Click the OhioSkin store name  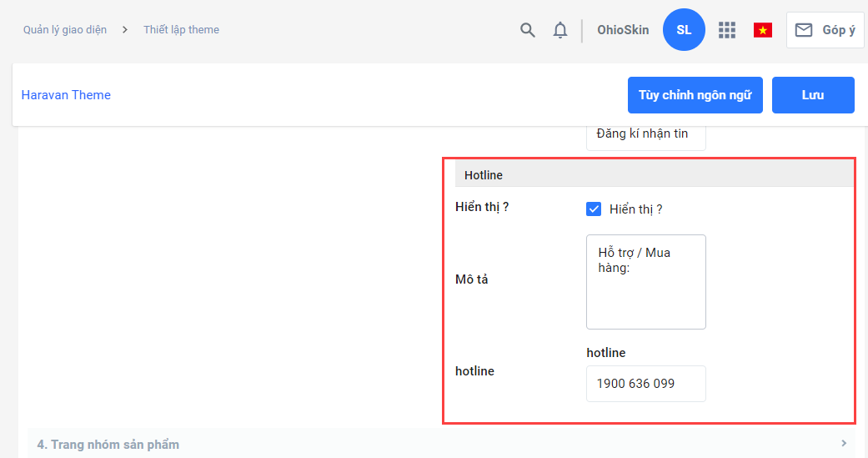623,30
